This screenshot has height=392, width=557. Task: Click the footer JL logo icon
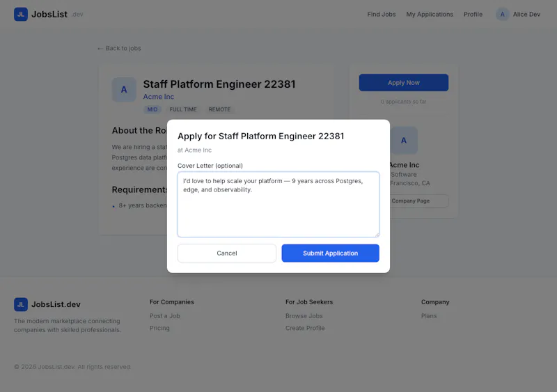pyautogui.click(x=21, y=304)
